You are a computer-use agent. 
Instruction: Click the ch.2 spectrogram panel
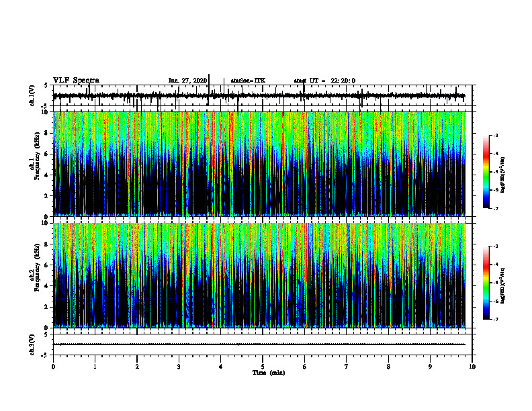pos(263,275)
